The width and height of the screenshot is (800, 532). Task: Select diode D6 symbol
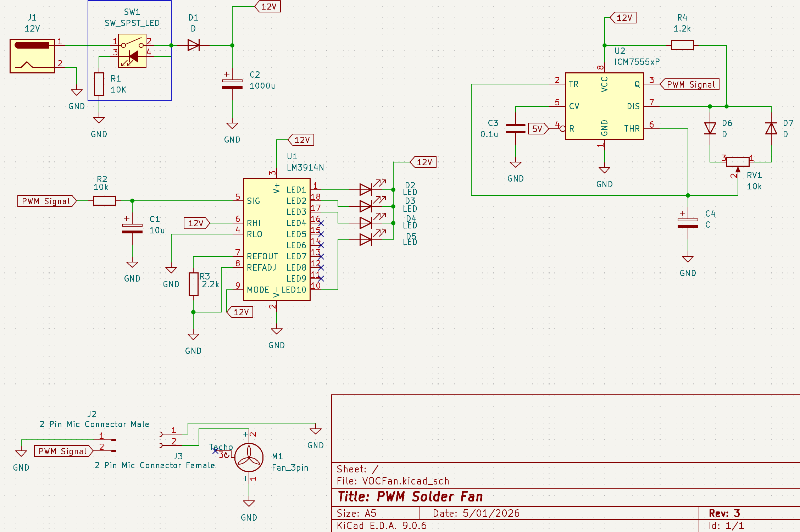tap(710, 128)
